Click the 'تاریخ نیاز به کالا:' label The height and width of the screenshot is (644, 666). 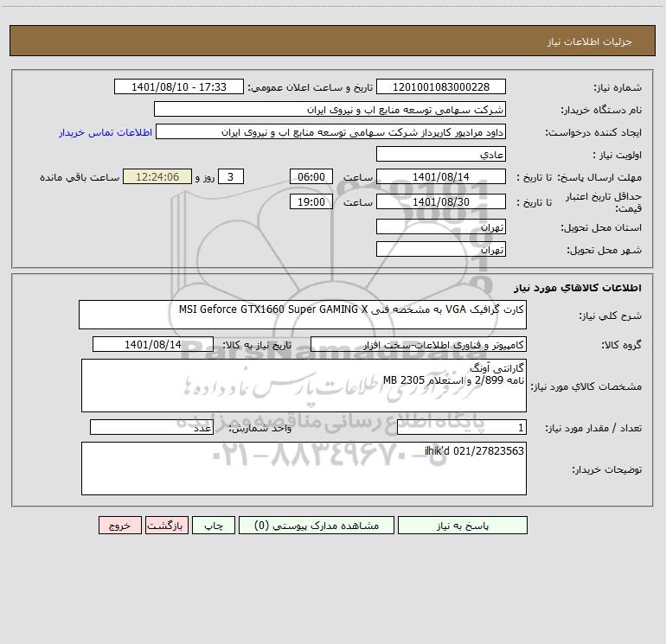pyautogui.click(x=257, y=345)
